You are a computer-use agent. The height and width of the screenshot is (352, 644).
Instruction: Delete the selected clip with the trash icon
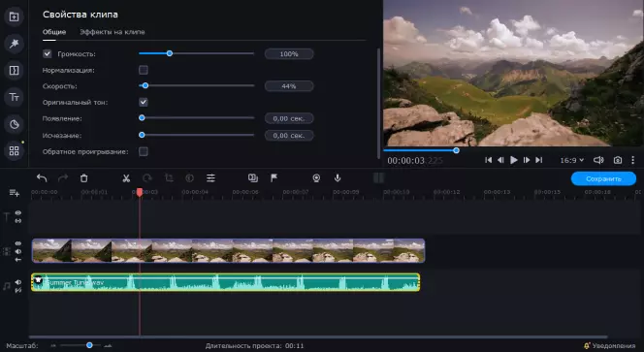[83, 178]
